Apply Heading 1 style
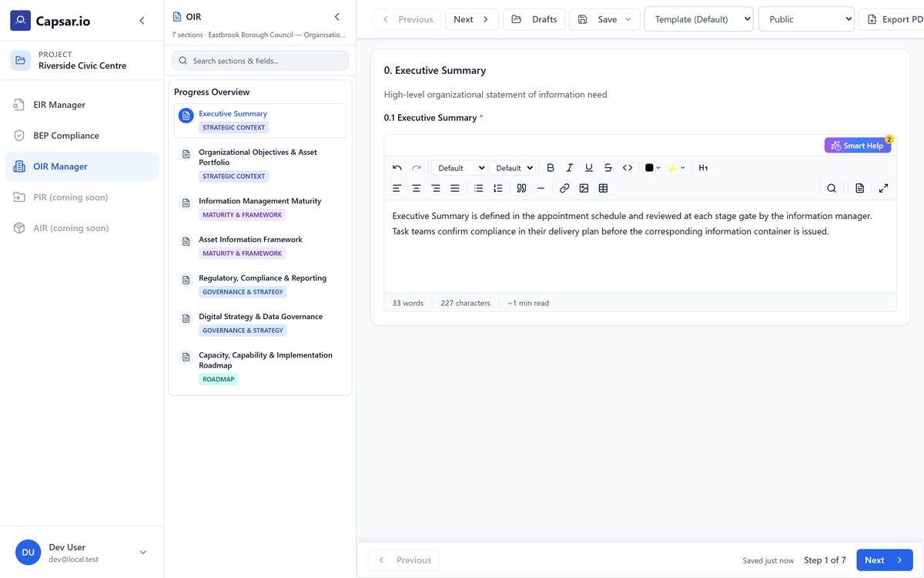The width and height of the screenshot is (924, 578). (703, 168)
